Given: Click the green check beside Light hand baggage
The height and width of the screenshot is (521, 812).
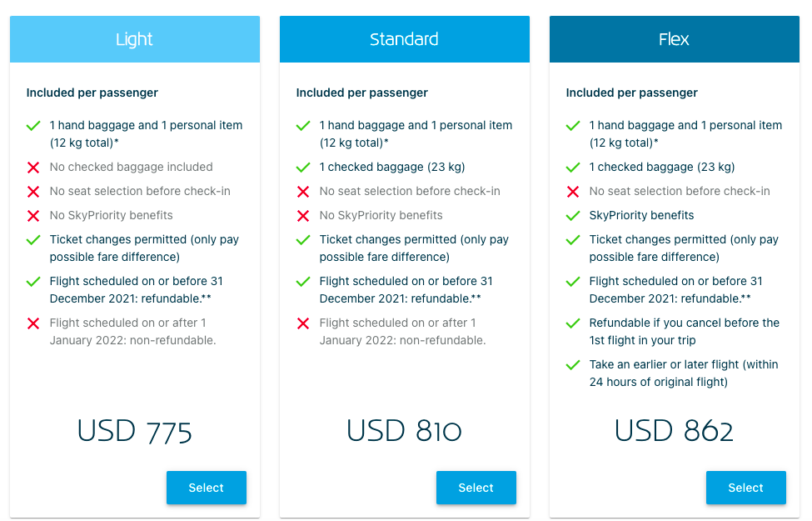Looking at the screenshot, I should 33,126.
